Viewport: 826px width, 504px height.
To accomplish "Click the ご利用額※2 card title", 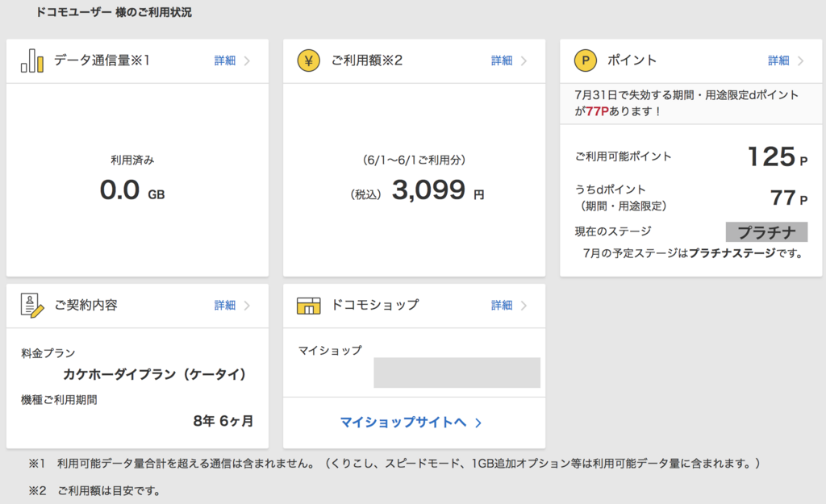I will pyautogui.click(x=367, y=60).
